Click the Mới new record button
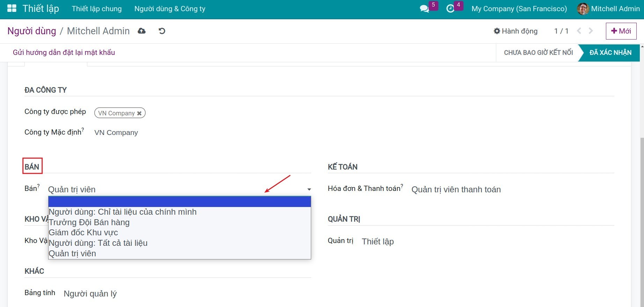644x307 pixels. 621,31
